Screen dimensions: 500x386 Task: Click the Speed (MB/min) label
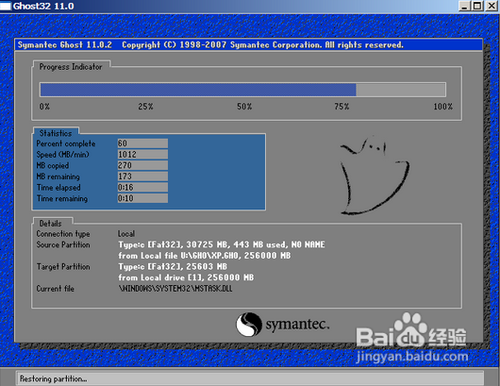[x=63, y=155]
